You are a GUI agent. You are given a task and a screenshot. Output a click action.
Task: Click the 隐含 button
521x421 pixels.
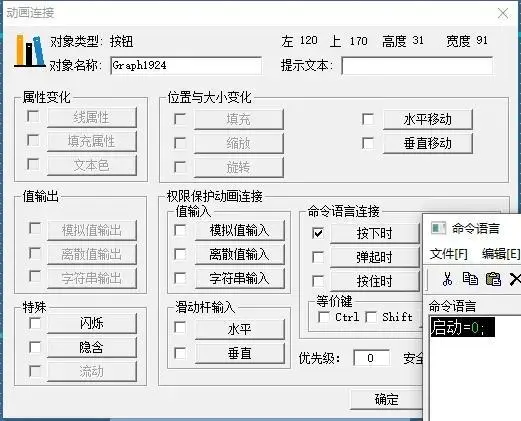pos(92,347)
